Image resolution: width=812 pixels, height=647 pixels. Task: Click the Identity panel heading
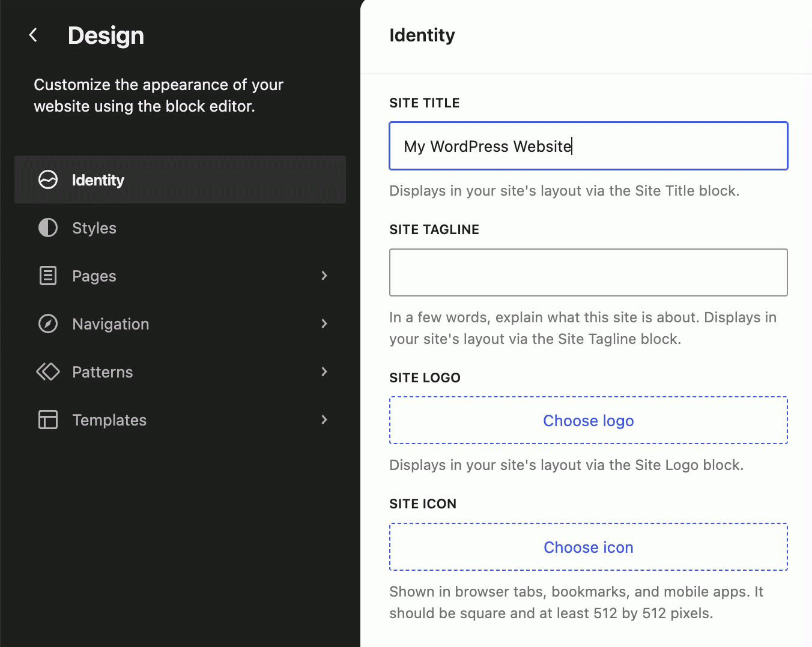(422, 35)
